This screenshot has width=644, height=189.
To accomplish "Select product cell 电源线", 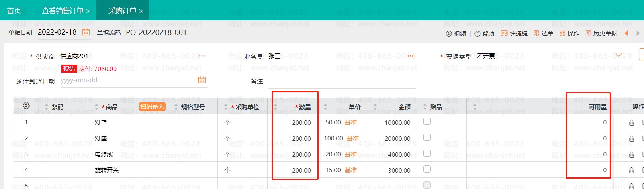I will pyautogui.click(x=128, y=154).
